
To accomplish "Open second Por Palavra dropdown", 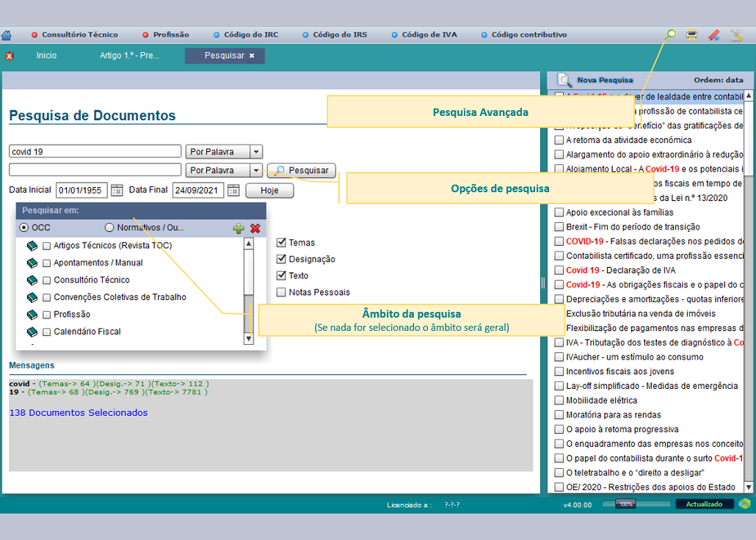I will coord(256,170).
